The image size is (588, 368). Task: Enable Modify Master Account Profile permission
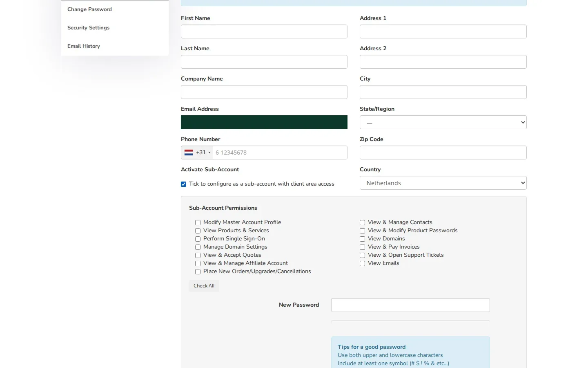pos(198,222)
